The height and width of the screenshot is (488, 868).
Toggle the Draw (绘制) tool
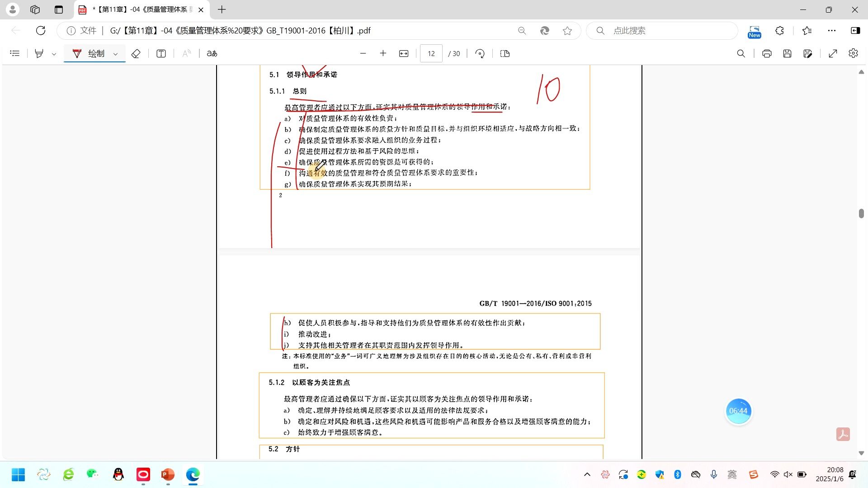click(89, 54)
